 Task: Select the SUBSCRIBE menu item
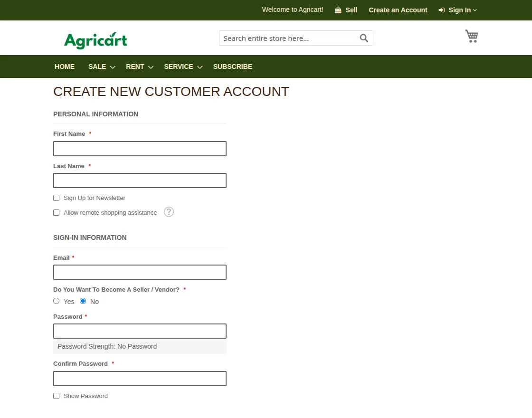(232, 66)
